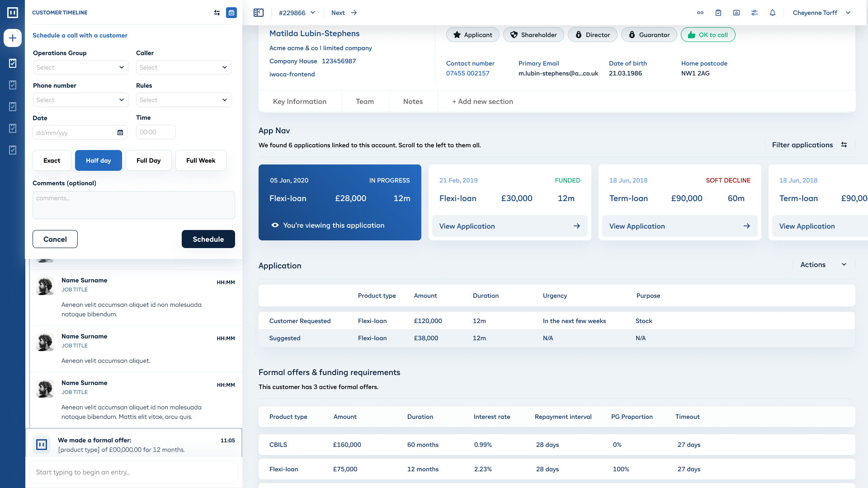Click avatar of first Name Surname entry
The width and height of the screenshot is (868, 488).
coord(45,286)
